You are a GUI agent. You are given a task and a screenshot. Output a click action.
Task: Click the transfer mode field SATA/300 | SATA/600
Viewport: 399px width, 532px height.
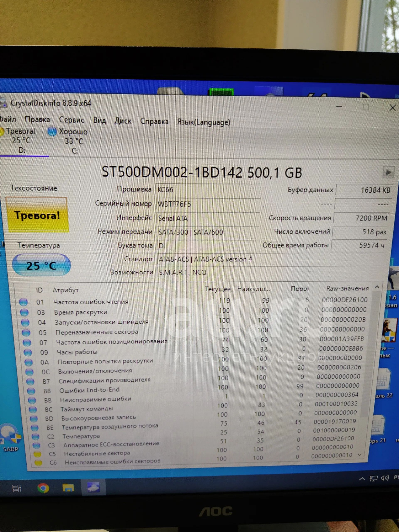point(208,232)
